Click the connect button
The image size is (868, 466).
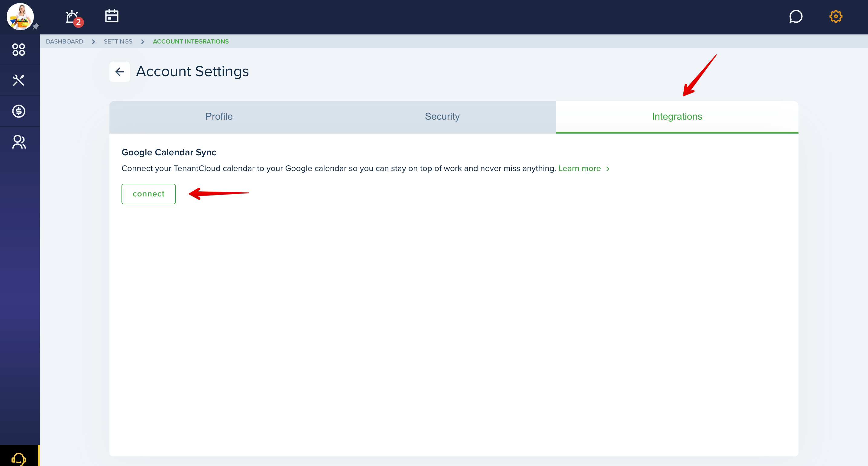149,194
